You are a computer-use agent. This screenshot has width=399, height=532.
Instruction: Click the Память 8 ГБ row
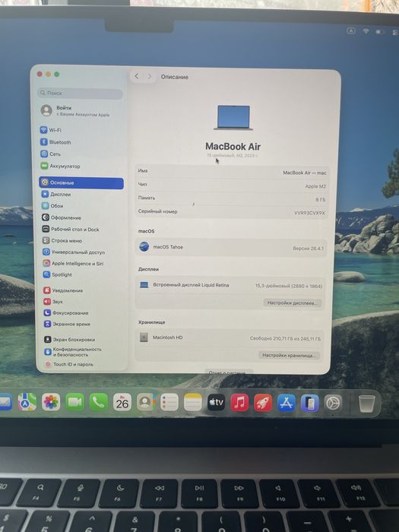point(232,199)
